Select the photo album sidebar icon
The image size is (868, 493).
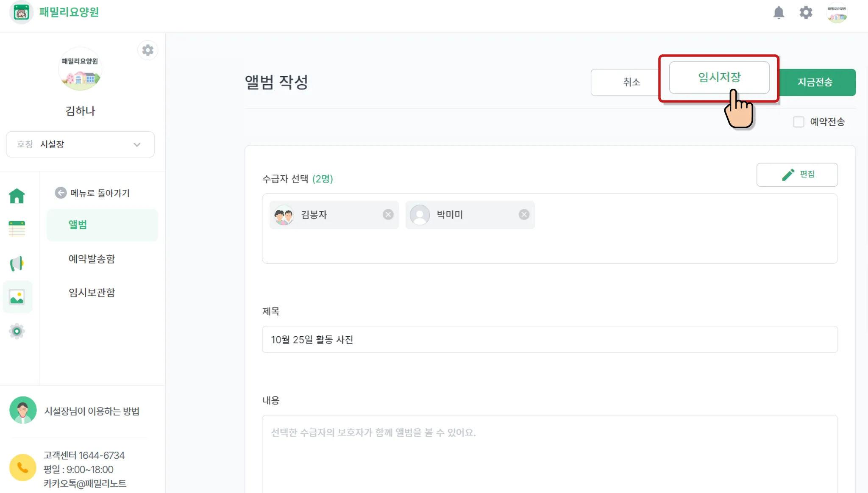tap(17, 297)
